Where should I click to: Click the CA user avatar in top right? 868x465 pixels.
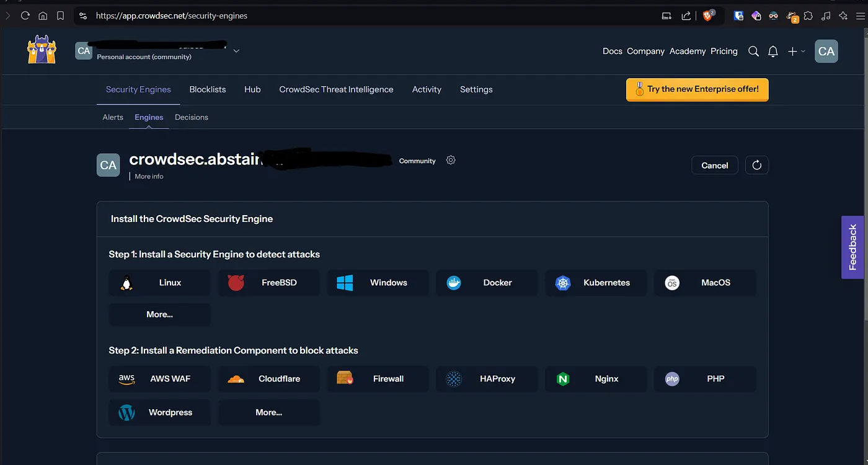826,51
